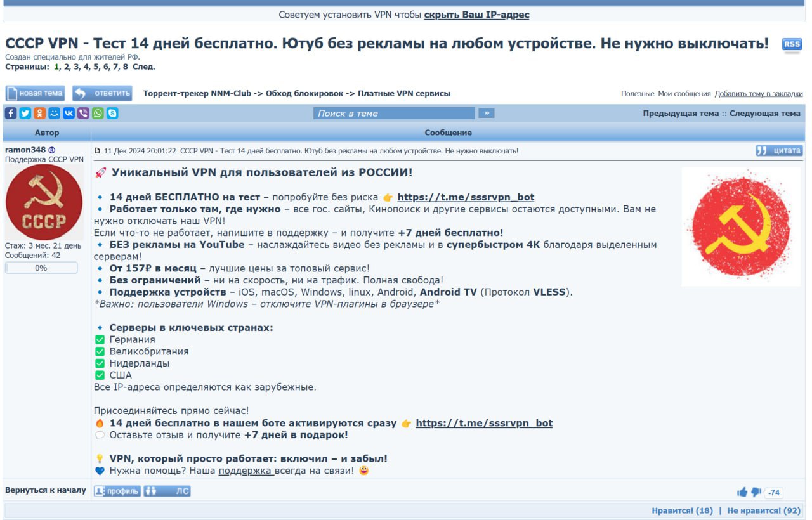The height and width of the screenshot is (520, 812).
Task: Go to page 3 of topic
Action: (x=76, y=67)
